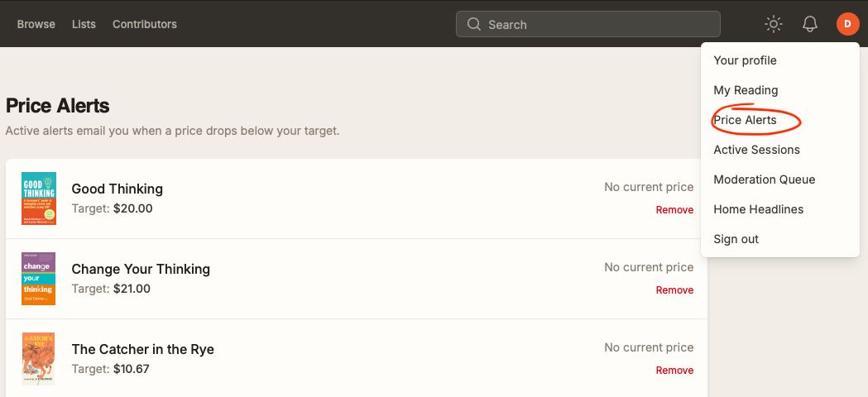Focus the Search input field
This screenshot has height=397, width=868.
click(587, 24)
